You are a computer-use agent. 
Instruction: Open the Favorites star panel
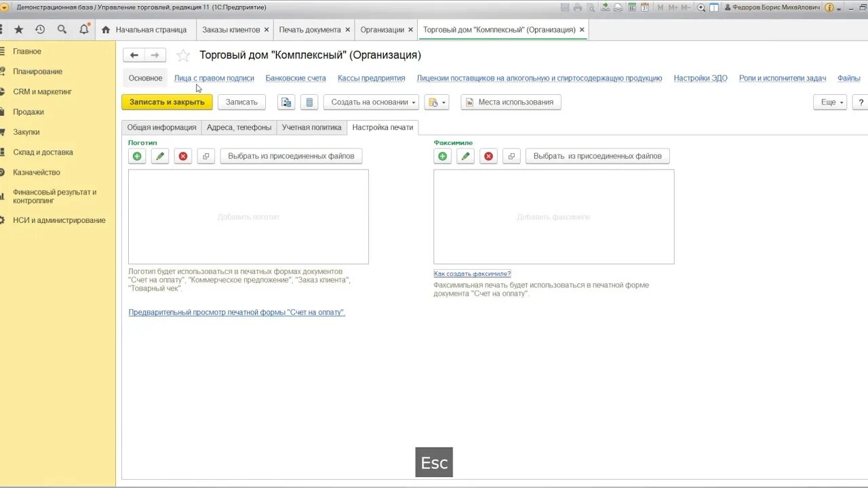(x=19, y=30)
